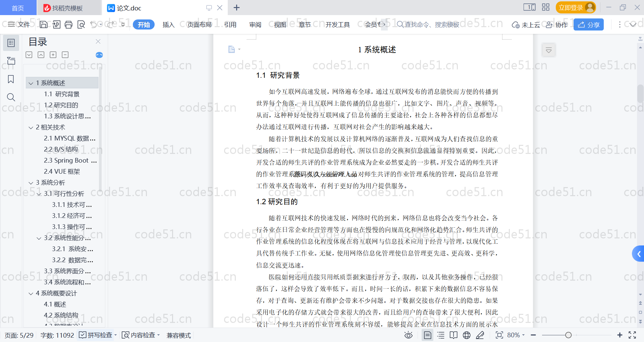Click fit-page zoom icon
Viewport: 644px width, 342px height.
point(499,335)
